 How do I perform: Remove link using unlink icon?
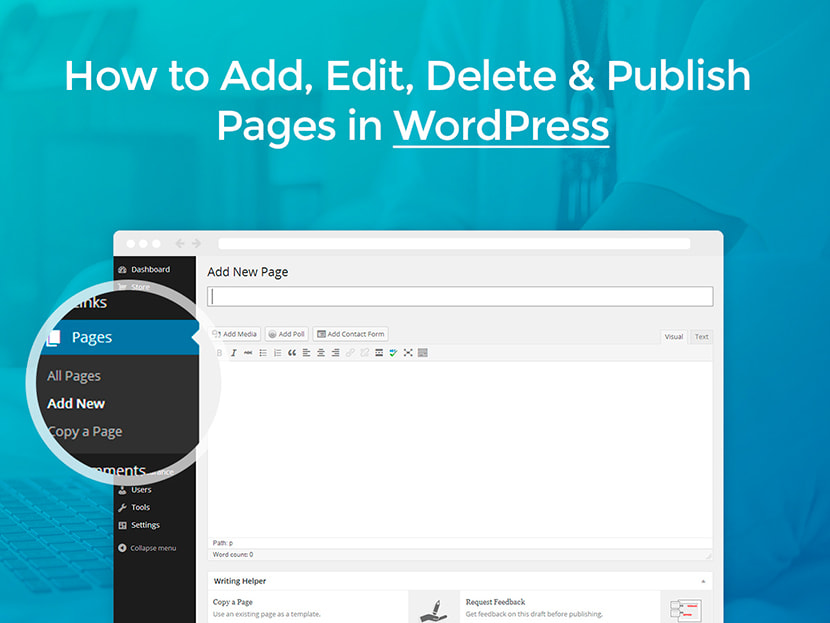pyautogui.click(x=364, y=353)
